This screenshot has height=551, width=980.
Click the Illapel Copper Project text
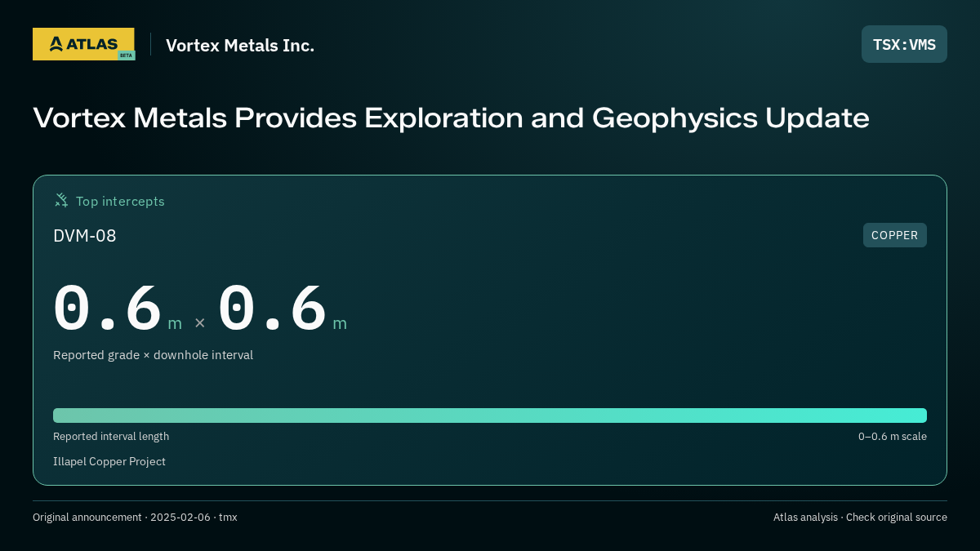click(109, 462)
